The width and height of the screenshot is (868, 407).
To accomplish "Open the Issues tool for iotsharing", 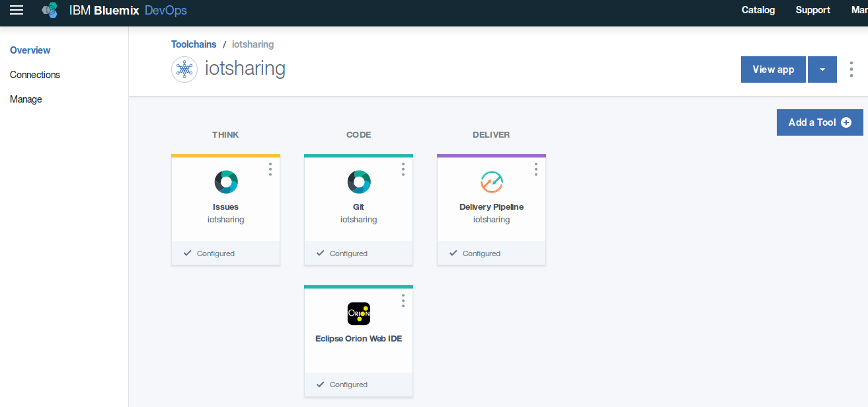I will coord(225,195).
